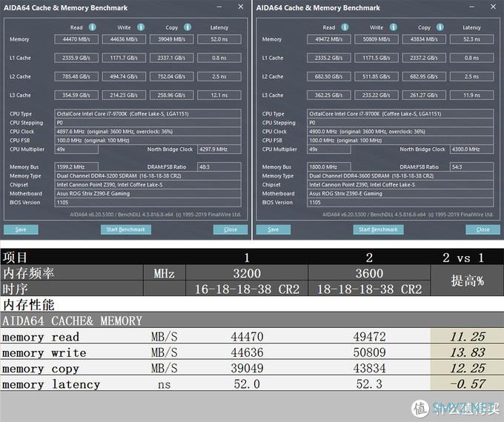Click Memory Bus 1599.2 MHz field

(76, 167)
